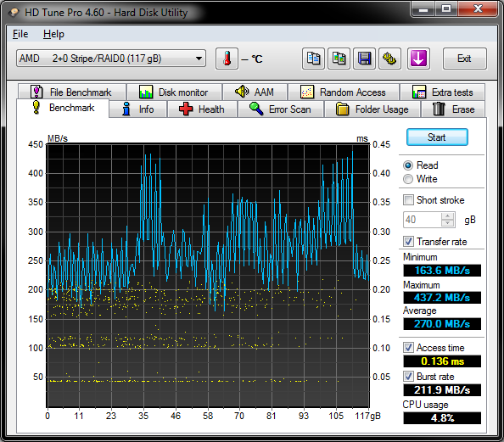Click the 0.136 ms access time value

coord(442,361)
